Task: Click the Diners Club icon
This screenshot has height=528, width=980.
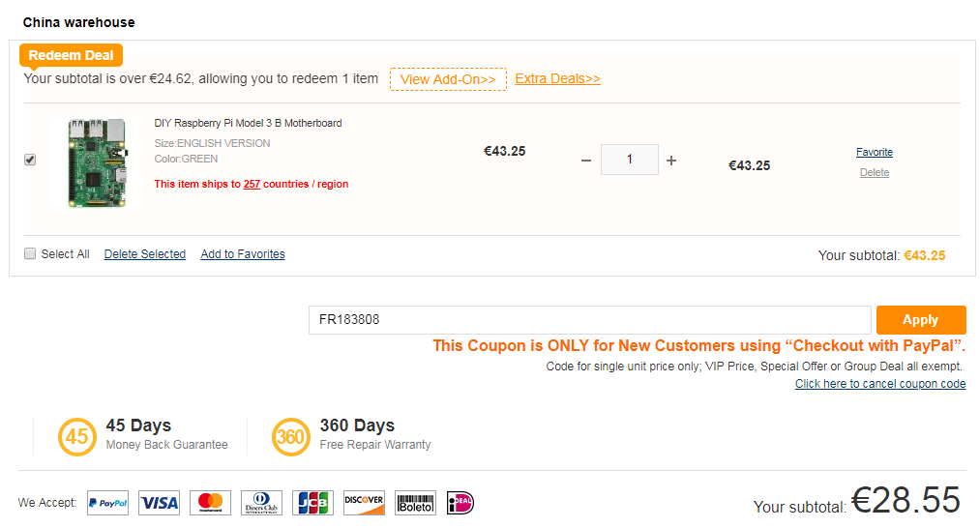Action: click(x=261, y=503)
